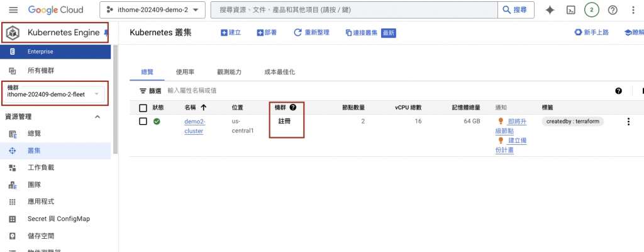Toggle the select-all checkbox in table header
The width and height of the screenshot is (644, 252).
click(143, 108)
